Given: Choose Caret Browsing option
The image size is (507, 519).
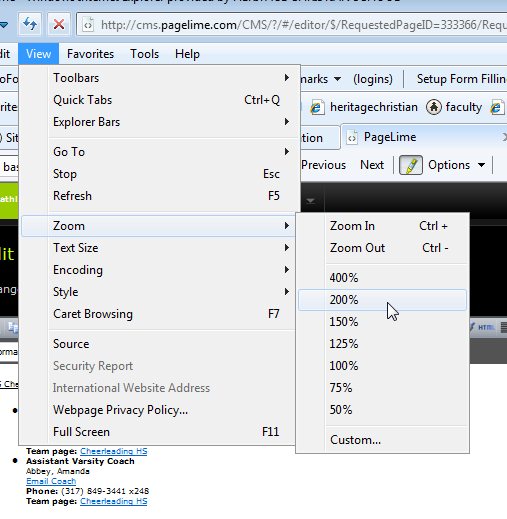Looking at the screenshot, I should (158, 314).
